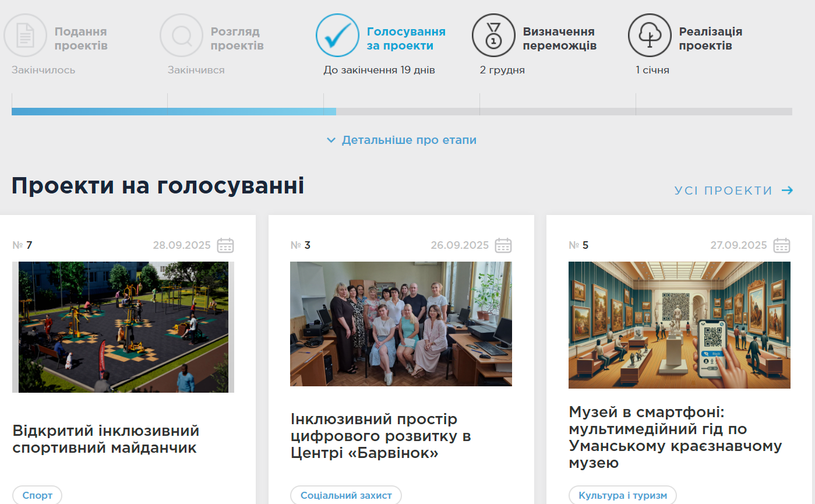
Task: Expand Детальніше про етапи section
Action: pyautogui.click(x=409, y=140)
